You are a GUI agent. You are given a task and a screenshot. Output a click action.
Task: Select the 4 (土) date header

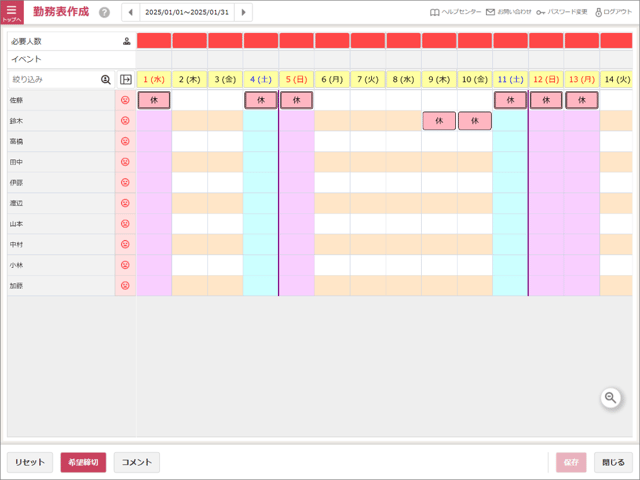[x=261, y=80]
